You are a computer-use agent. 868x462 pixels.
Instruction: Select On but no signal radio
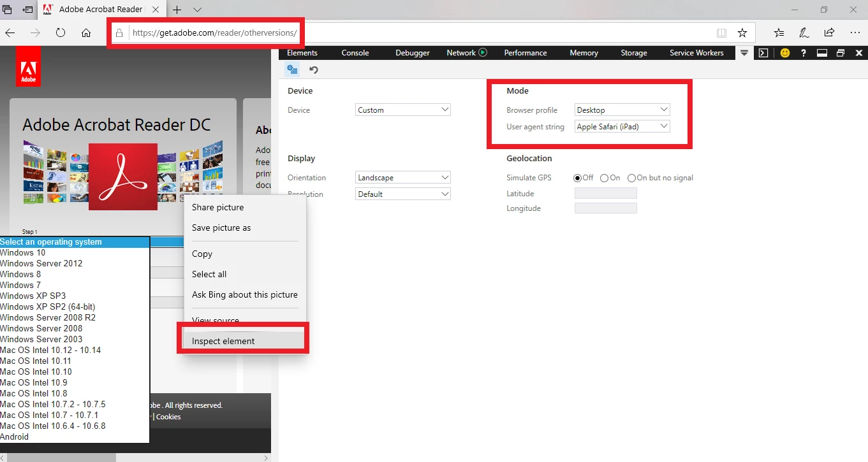point(631,178)
